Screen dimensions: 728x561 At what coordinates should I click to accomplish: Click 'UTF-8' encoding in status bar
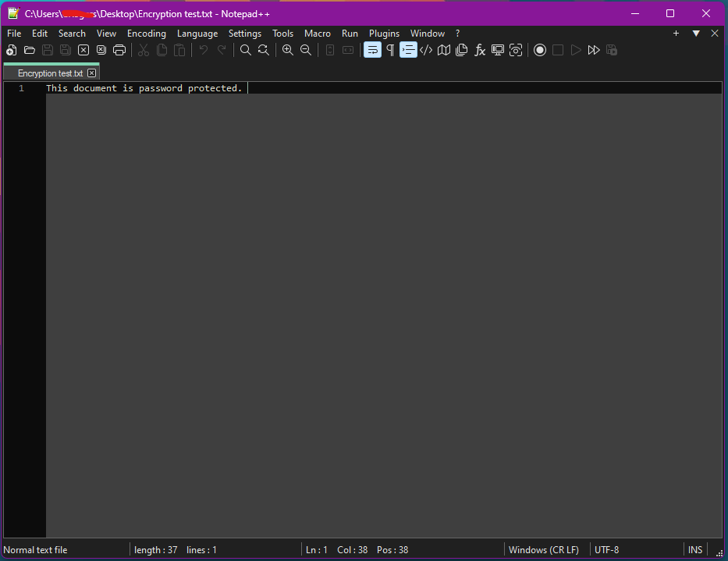click(606, 550)
